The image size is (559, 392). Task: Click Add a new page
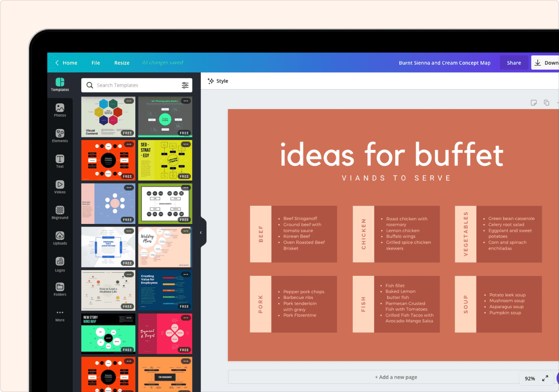point(396,377)
